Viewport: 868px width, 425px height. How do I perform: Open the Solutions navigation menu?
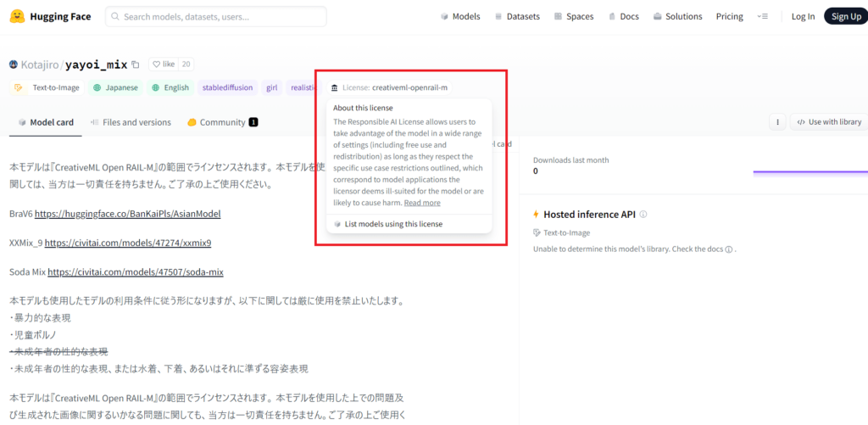(x=677, y=17)
